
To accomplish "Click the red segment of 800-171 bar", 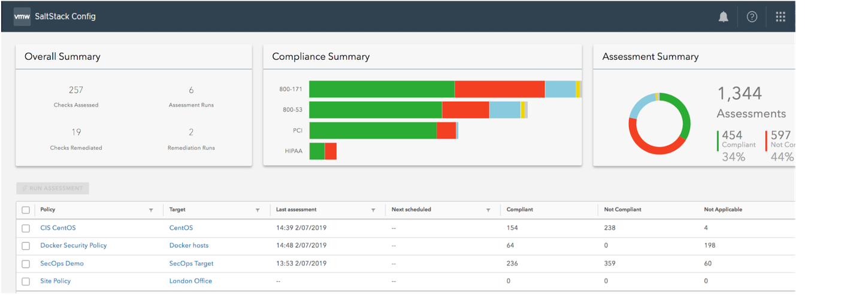I will tap(500, 89).
